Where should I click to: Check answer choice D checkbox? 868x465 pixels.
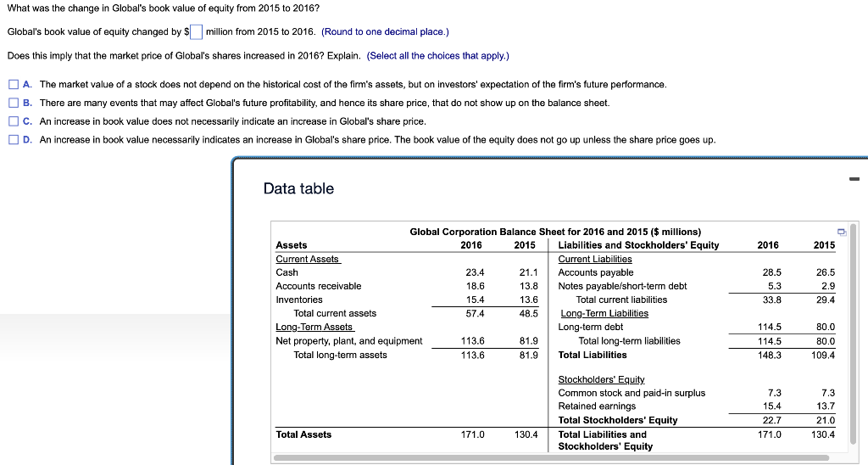click(14, 140)
